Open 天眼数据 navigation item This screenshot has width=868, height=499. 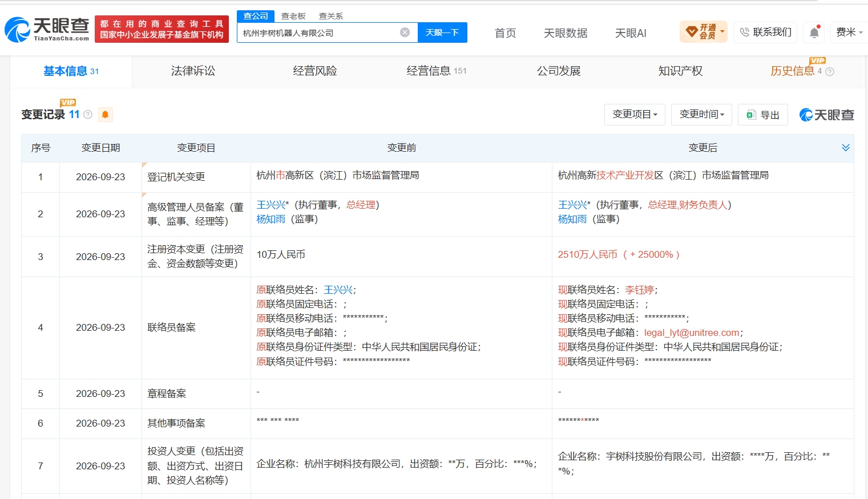(x=566, y=33)
